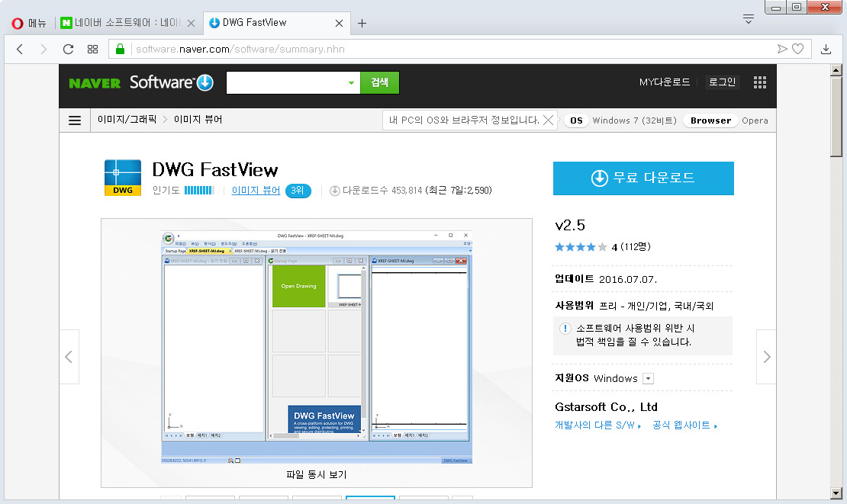Click the NAVER logo

[x=95, y=83]
